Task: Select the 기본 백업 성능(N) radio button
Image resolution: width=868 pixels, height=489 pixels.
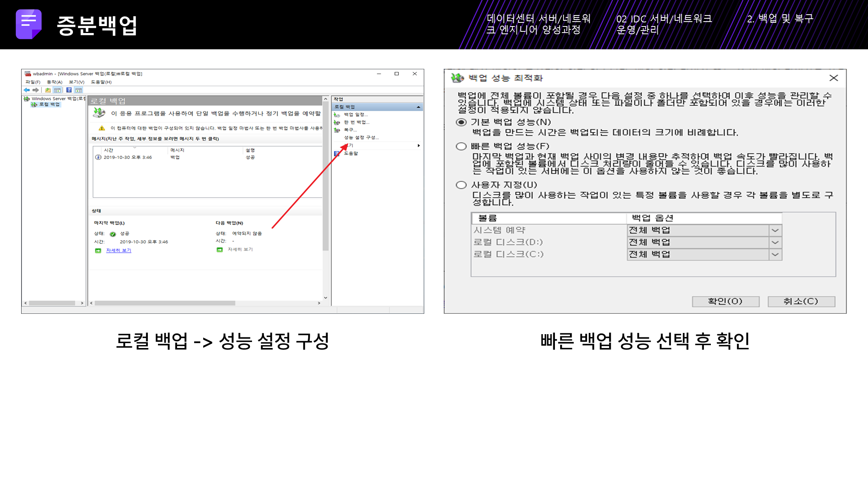Action: pyautogui.click(x=461, y=122)
